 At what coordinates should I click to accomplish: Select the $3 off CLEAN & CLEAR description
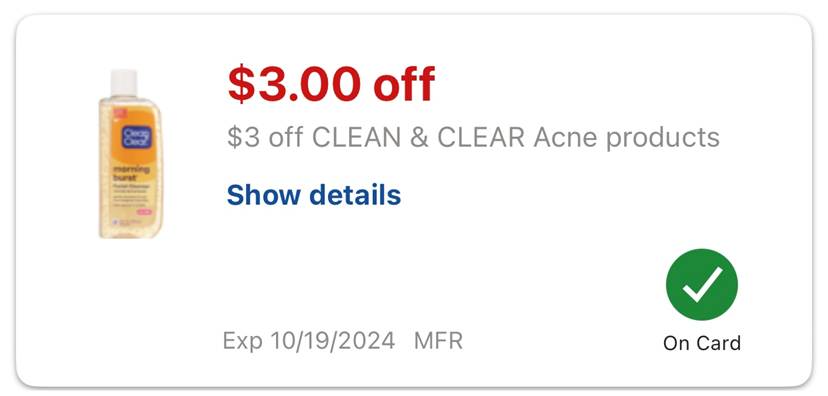[x=473, y=137]
